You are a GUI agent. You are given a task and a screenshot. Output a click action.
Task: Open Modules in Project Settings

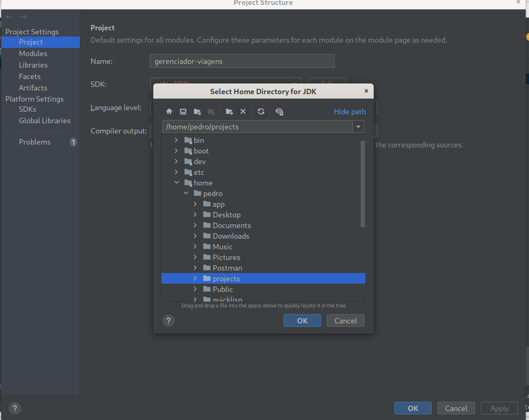coord(33,54)
